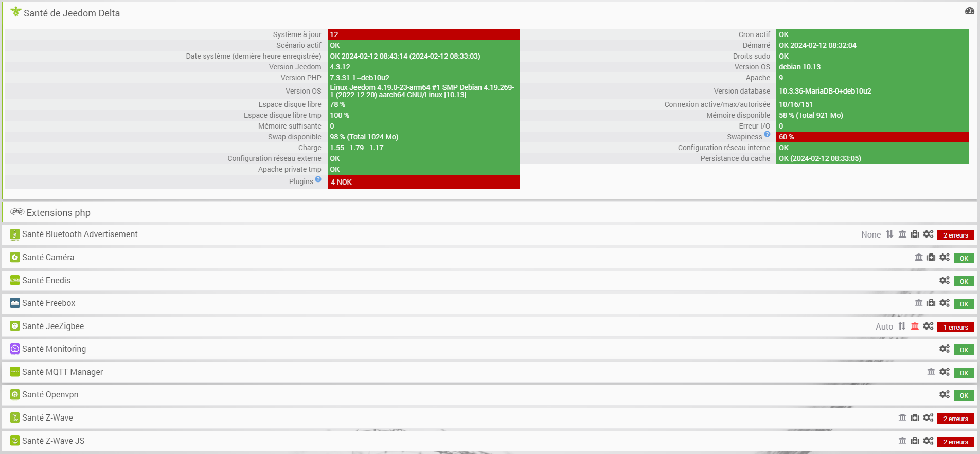Click the OK badge for Santé Caméra
The image size is (980, 454).
pos(964,258)
